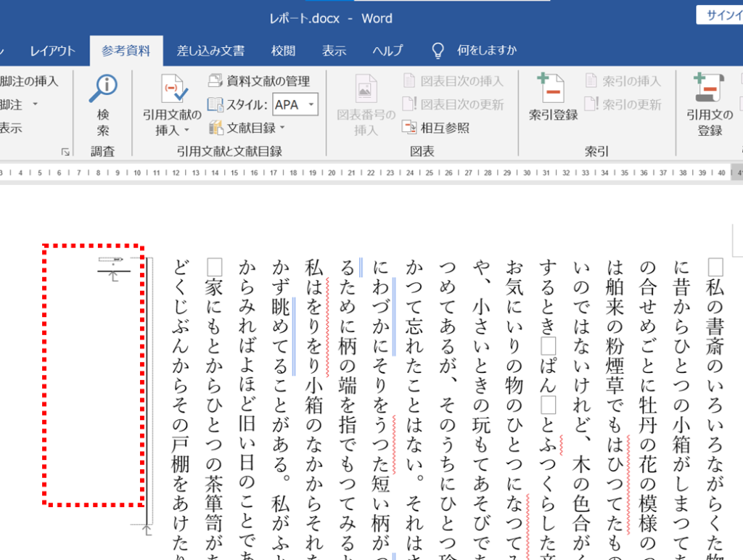Switch to the レイアウト tab
The width and height of the screenshot is (743, 560).
click(x=52, y=51)
